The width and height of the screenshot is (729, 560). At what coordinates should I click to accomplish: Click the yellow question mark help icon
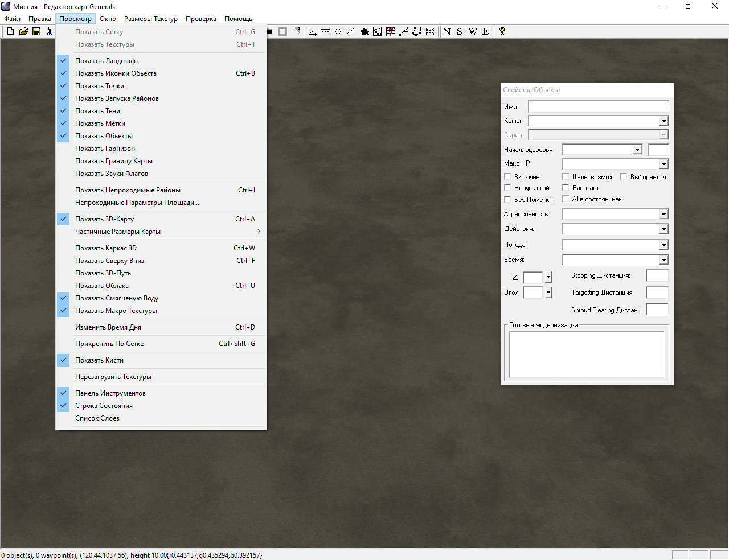click(502, 31)
